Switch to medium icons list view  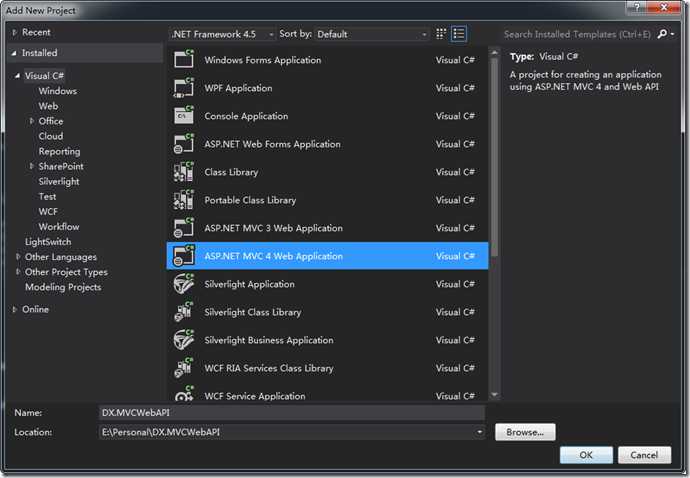(x=459, y=34)
